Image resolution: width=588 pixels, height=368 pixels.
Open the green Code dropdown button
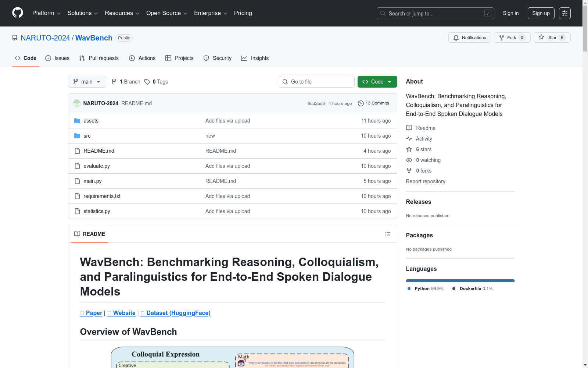[x=377, y=82]
